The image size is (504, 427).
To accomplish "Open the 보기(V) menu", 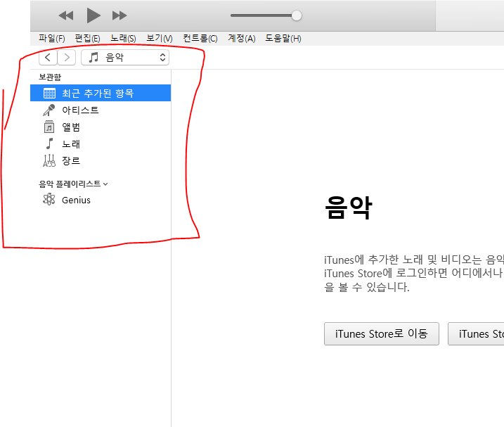I will [160, 39].
